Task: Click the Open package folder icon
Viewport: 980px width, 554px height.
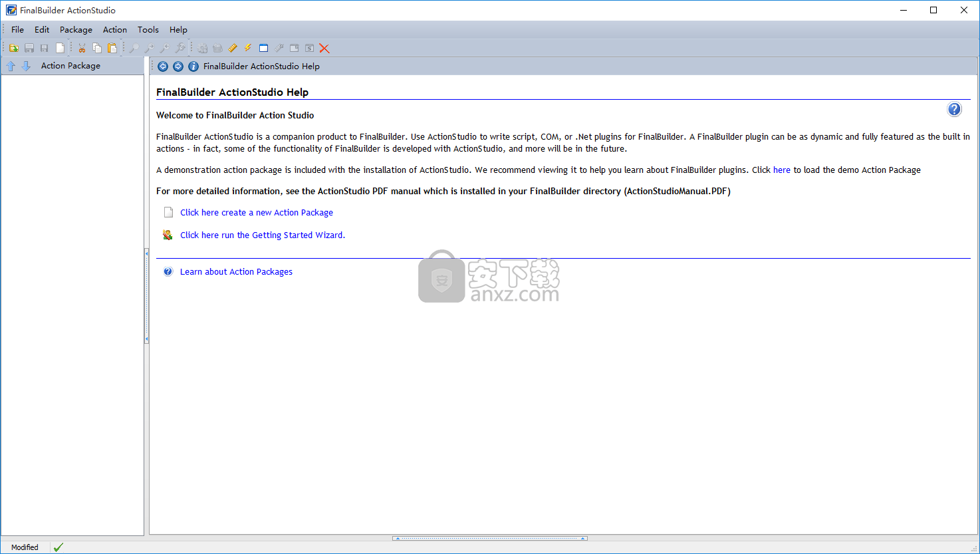Action: click(13, 48)
